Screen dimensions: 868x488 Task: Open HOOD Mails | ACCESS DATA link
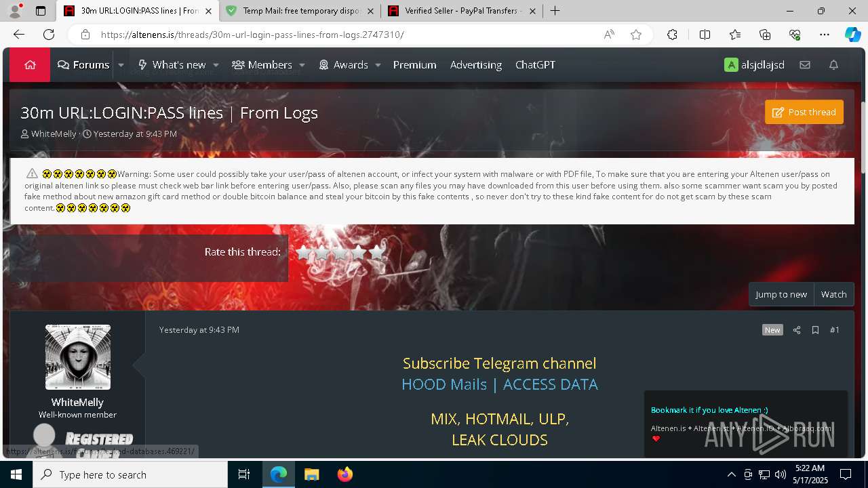tap(500, 384)
